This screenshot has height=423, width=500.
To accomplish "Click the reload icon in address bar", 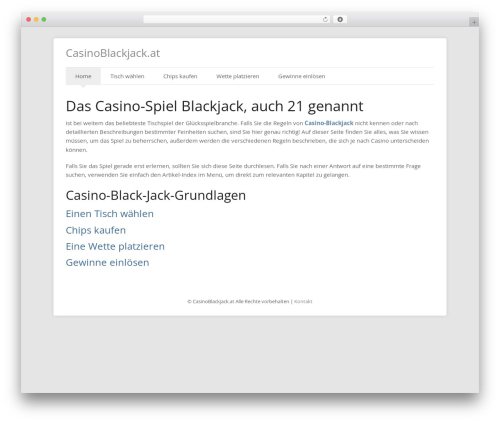I will point(325,20).
